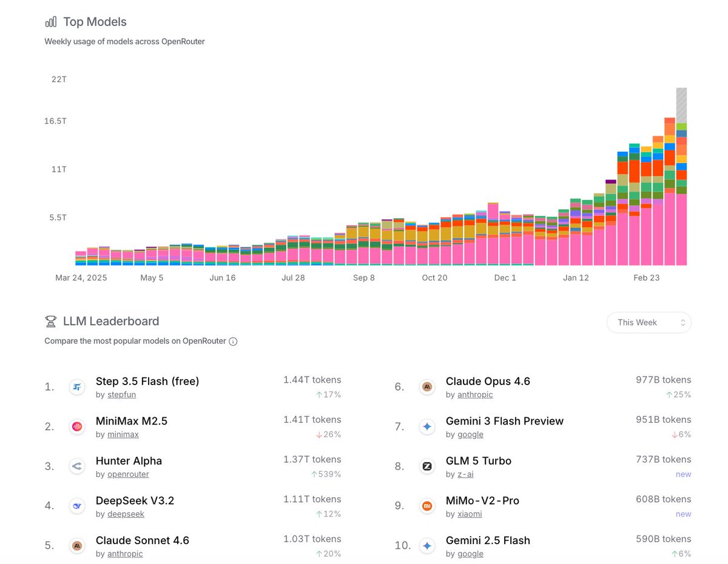Click the Jul 28 axis label
728x564 pixels.
pos(293,278)
